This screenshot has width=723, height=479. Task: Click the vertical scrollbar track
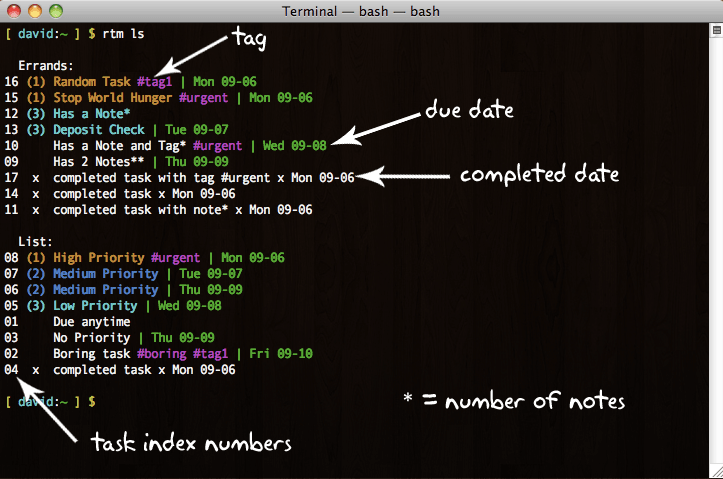click(x=716, y=249)
